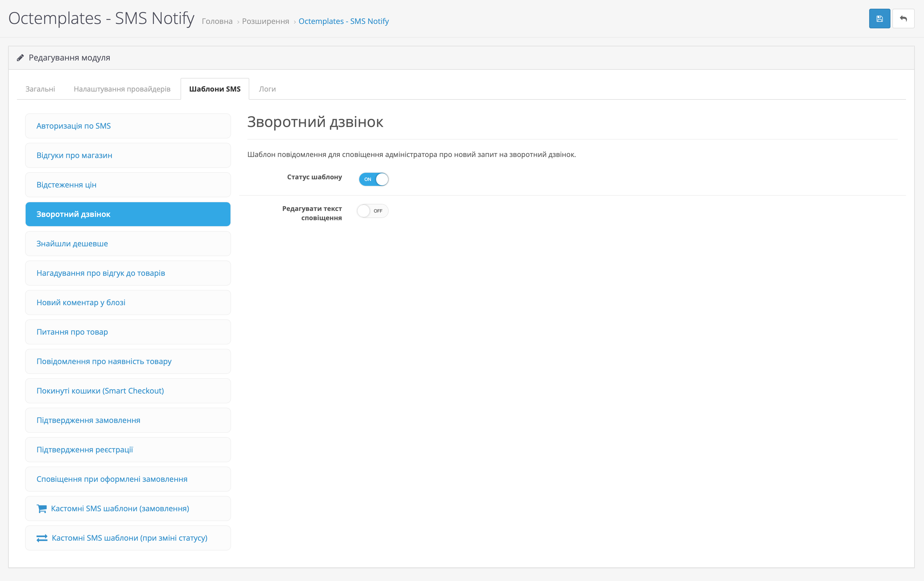Open the Покинуті кошики (Smart Checkout) item
924x581 pixels.
[128, 391]
